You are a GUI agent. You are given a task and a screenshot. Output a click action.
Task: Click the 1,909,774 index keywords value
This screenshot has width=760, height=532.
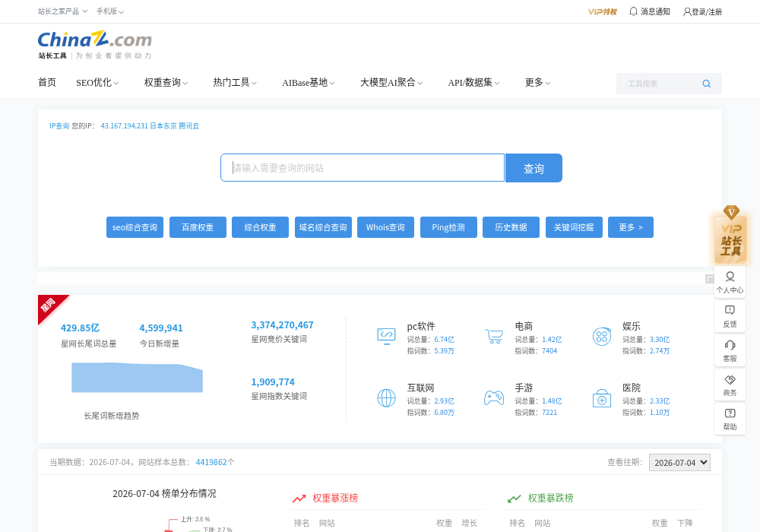coord(273,382)
